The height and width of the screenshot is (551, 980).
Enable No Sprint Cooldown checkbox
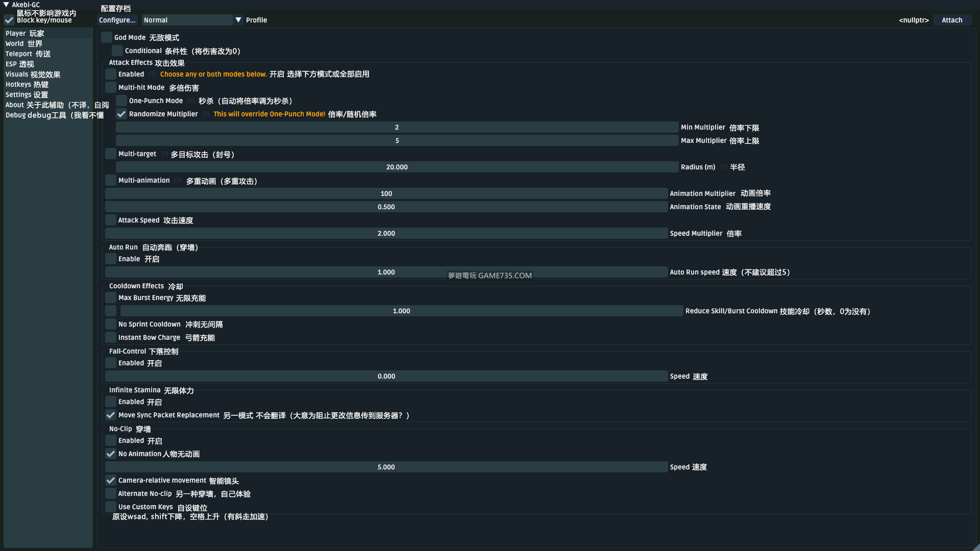click(111, 324)
